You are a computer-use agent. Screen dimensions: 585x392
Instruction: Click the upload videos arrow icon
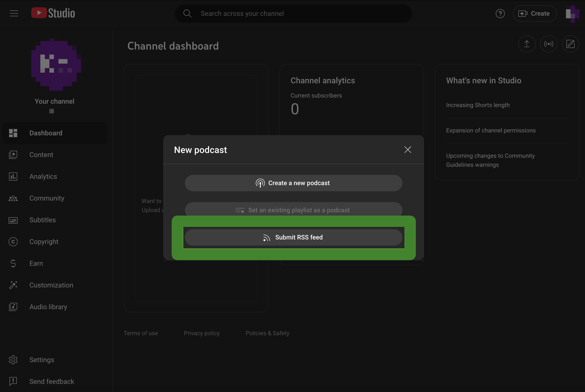click(x=527, y=44)
